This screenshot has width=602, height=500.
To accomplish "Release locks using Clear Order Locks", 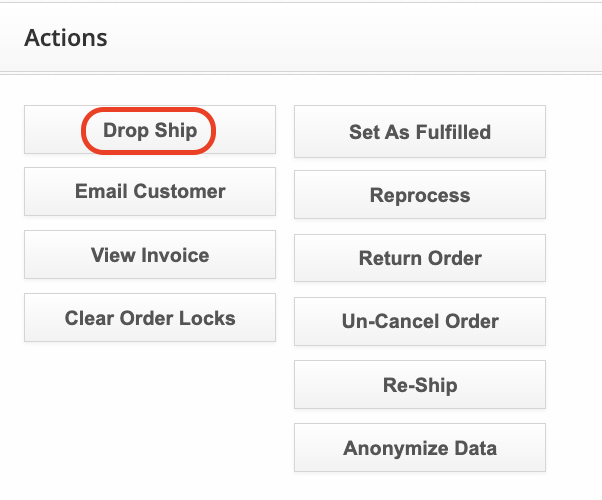I will pyautogui.click(x=150, y=318).
